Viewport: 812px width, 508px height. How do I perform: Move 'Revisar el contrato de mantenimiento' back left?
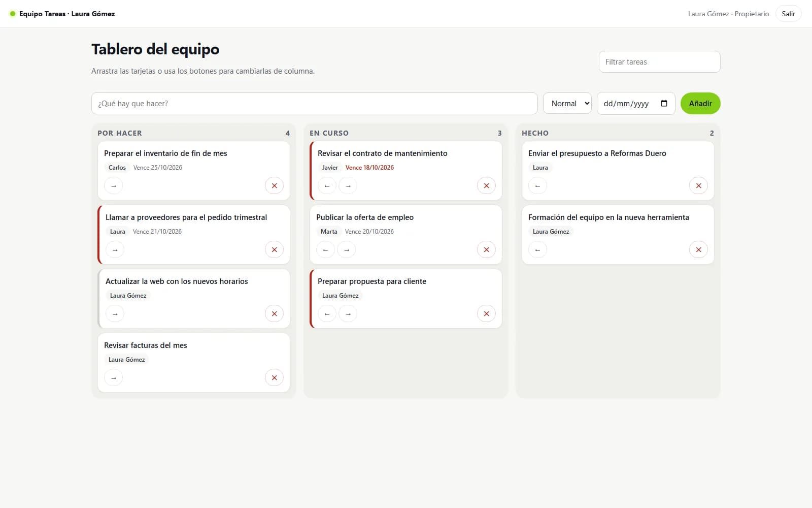[327, 186]
